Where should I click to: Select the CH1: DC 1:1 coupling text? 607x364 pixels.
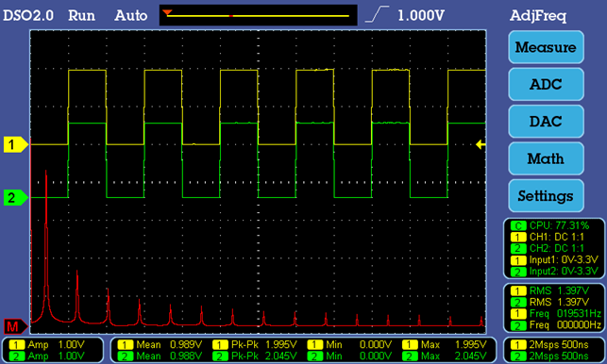pos(557,237)
